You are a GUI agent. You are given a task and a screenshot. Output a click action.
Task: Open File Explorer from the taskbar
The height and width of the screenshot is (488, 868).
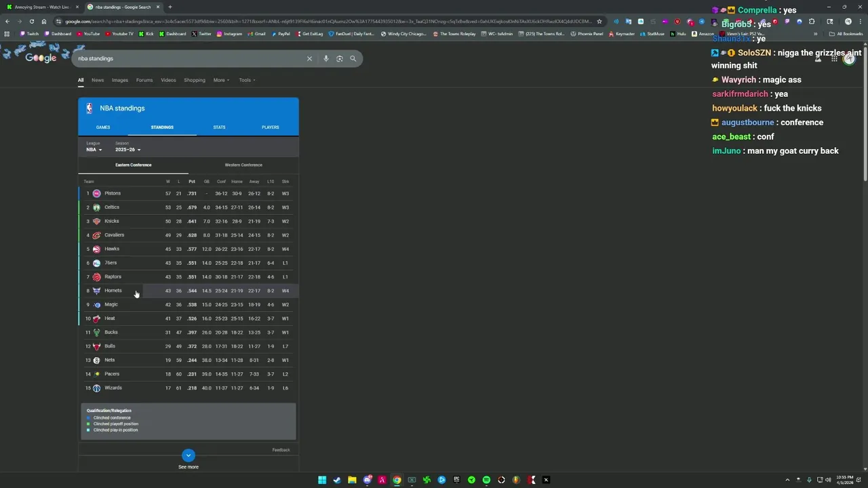tap(352, 480)
